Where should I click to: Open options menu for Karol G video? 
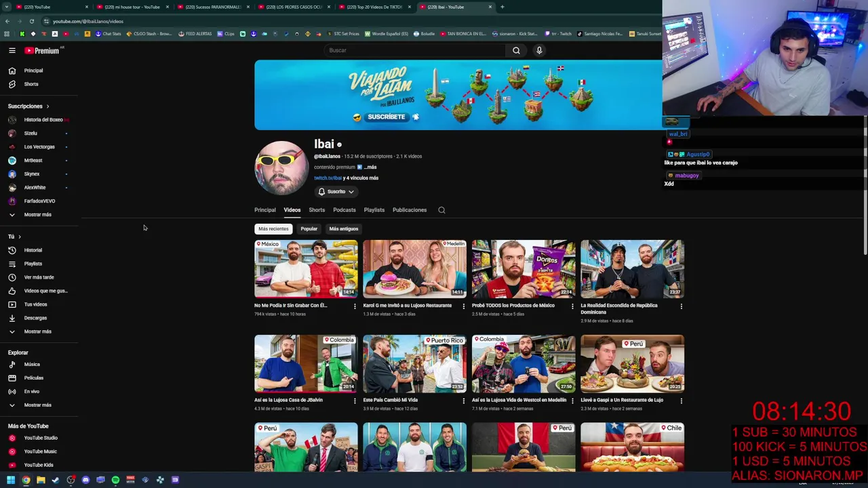[x=464, y=306]
